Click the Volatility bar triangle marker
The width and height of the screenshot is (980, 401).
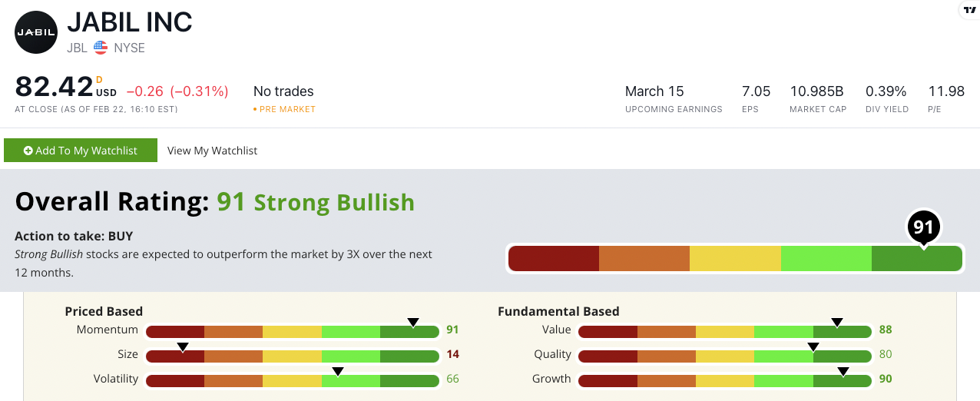click(337, 372)
